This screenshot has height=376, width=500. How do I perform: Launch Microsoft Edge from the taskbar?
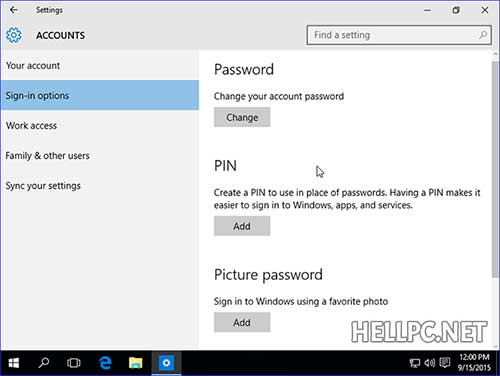(105, 363)
